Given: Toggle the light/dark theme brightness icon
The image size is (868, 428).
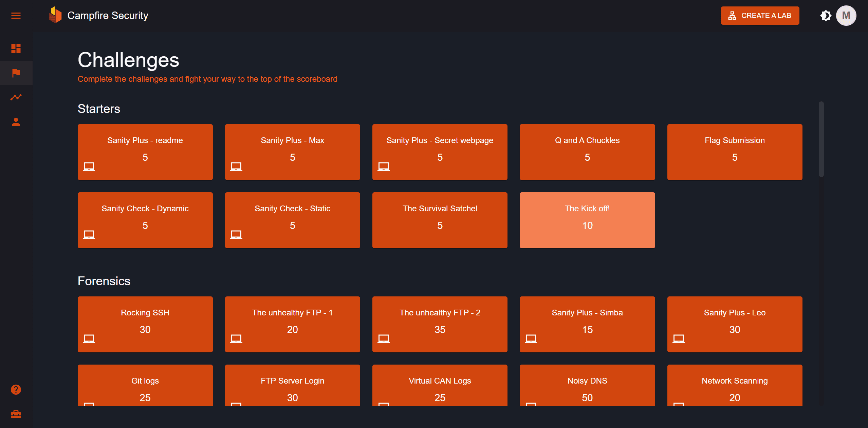Looking at the screenshot, I should 826,16.
